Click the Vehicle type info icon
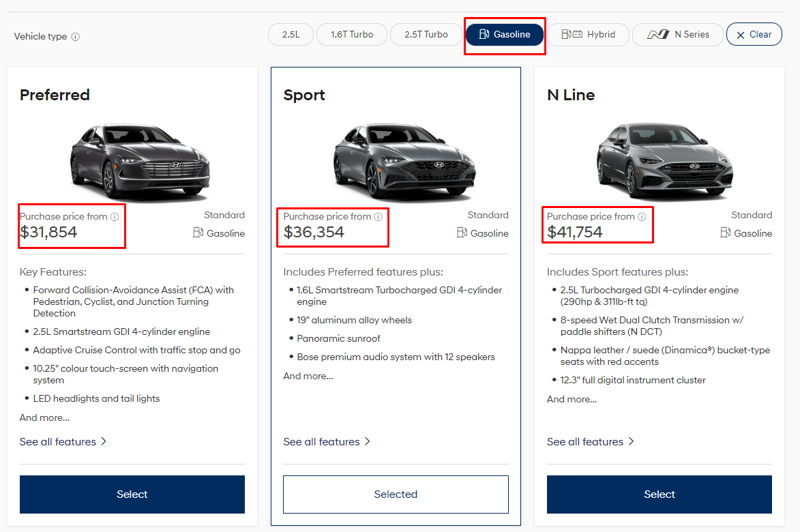 76,37
